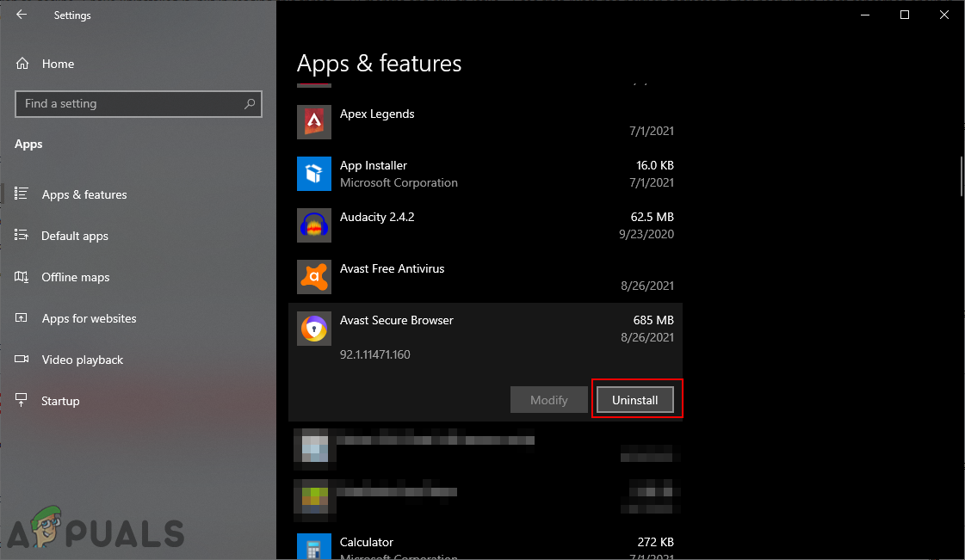Click the Default apps icon
The image size is (965, 560).
coord(22,235)
